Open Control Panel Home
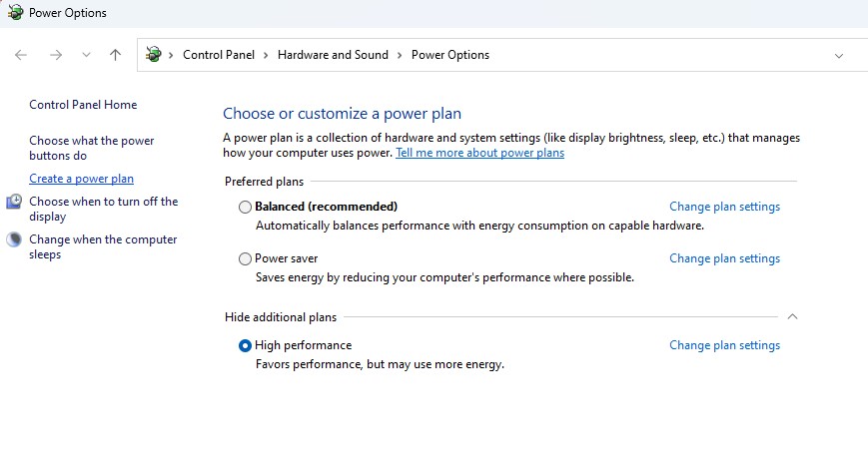 coord(83,105)
